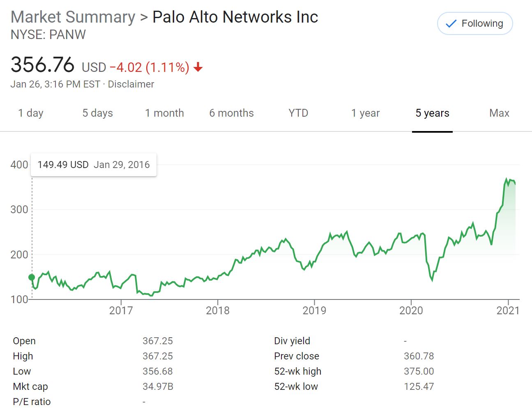Click the red downward price arrow icon
This screenshot has width=532, height=419.
tap(198, 67)
